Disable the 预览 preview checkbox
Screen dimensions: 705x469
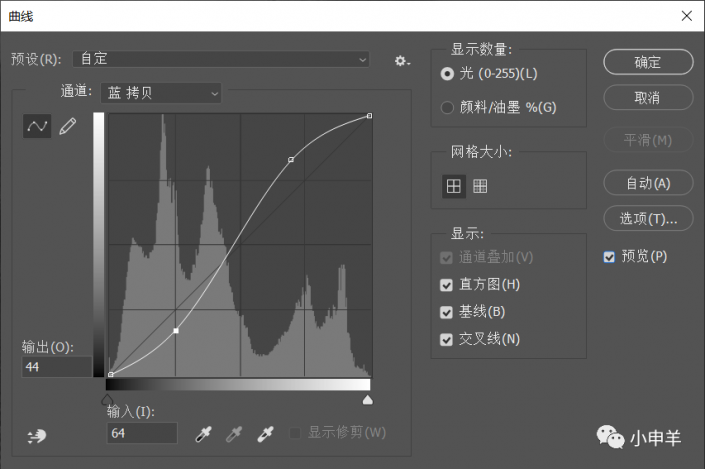(609, 257)
